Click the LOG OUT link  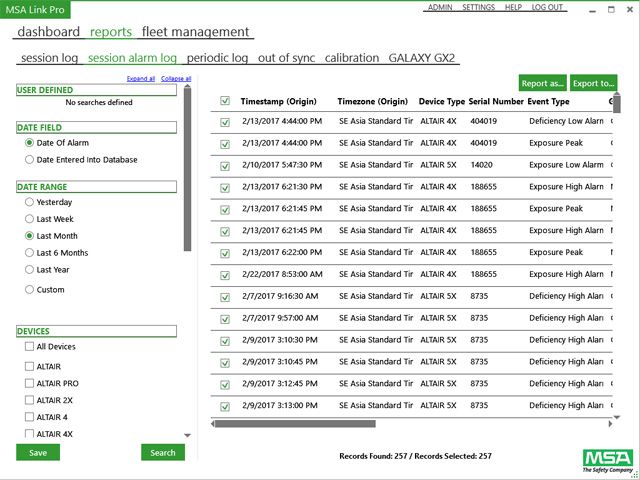coord(547,7)
